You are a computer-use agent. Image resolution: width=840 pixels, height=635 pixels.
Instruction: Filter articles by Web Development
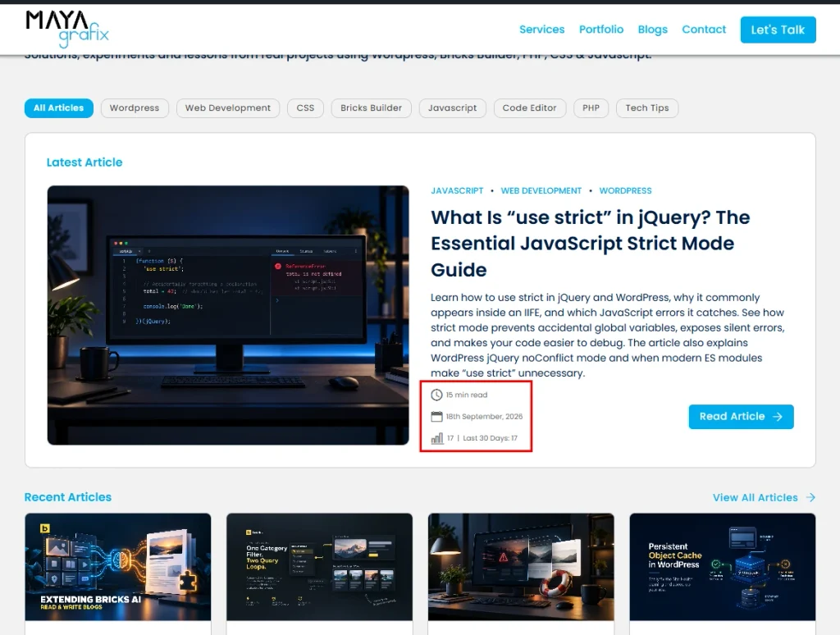pyautogui.click(x=228, y=107)
